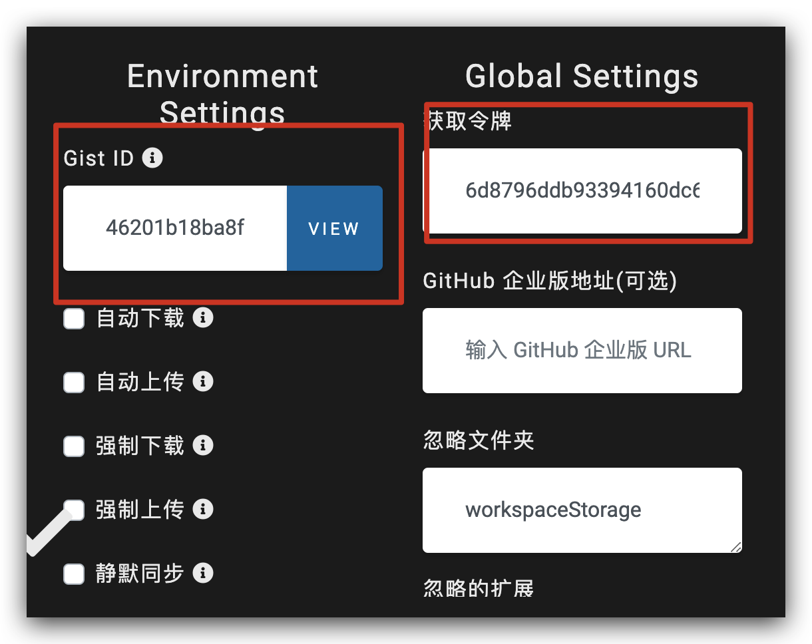812x644 pixels.
Task: Click the resize grip on the 忽略文件夹 textarea
Action: [x=736, y=548]
